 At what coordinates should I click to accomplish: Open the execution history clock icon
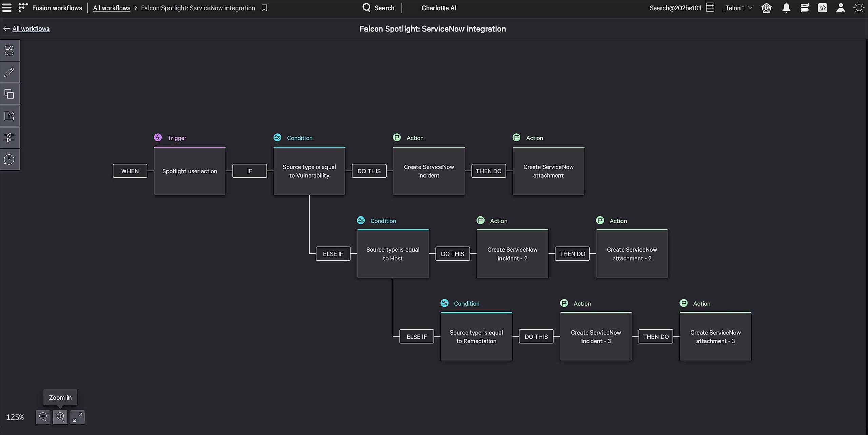pos(9,159)
